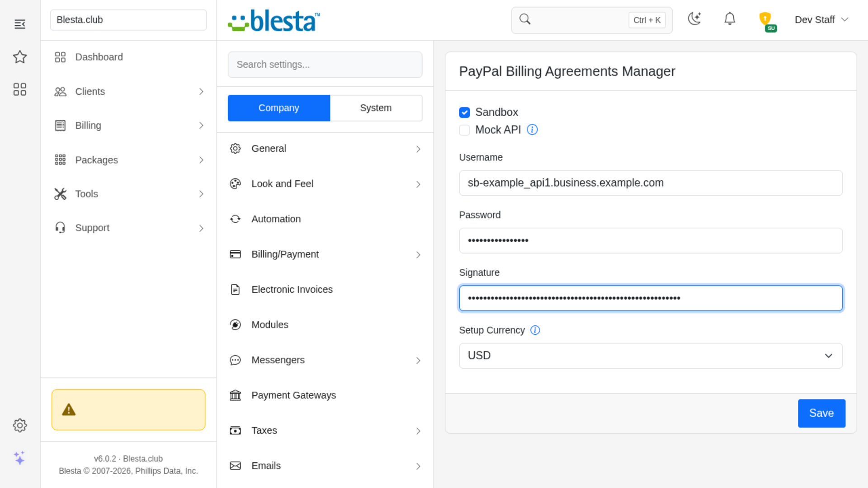Expand the Packages menu chevron
868x488 pixels.
(202, 160)
